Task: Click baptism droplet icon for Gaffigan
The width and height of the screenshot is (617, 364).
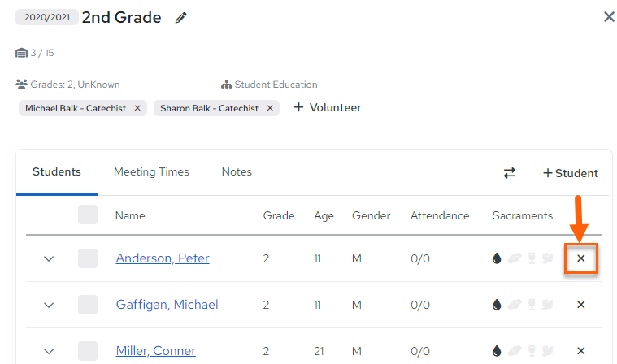Action: pos(497,305)
